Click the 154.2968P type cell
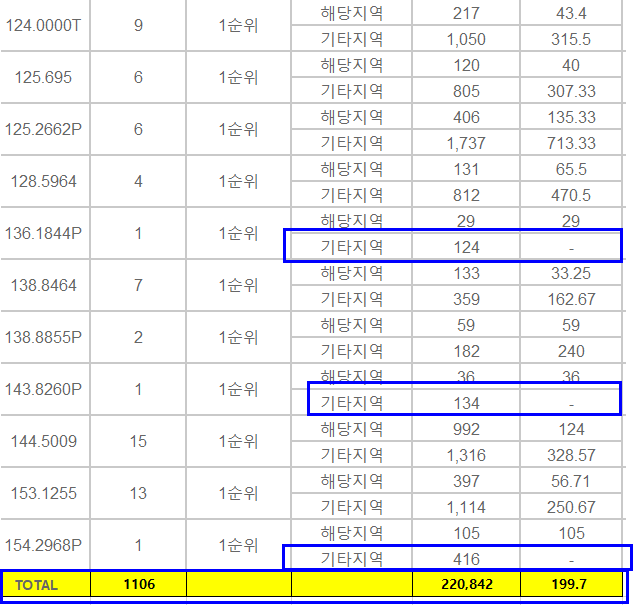The width and height of the screenshot is (633, 605). coord(45,545)
